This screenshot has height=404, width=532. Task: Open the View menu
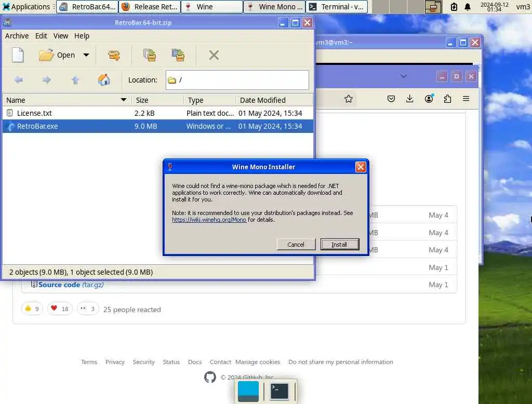(x=61, y=36)
